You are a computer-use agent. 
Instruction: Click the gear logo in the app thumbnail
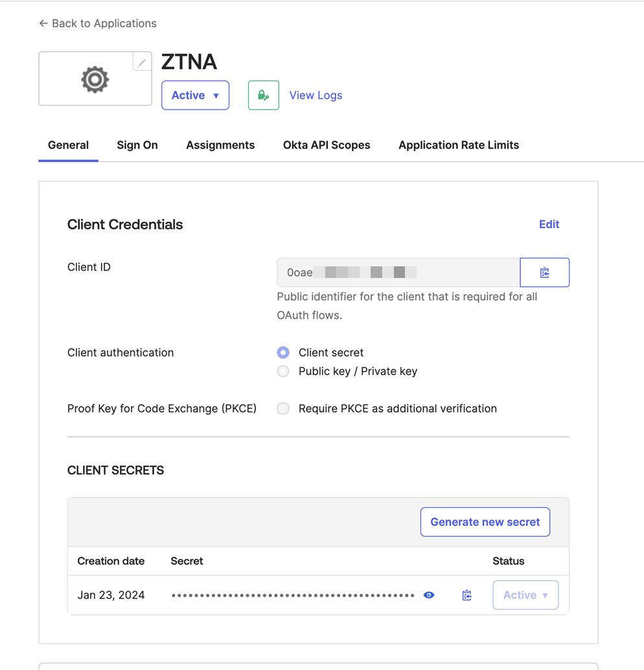coord(95,78)
